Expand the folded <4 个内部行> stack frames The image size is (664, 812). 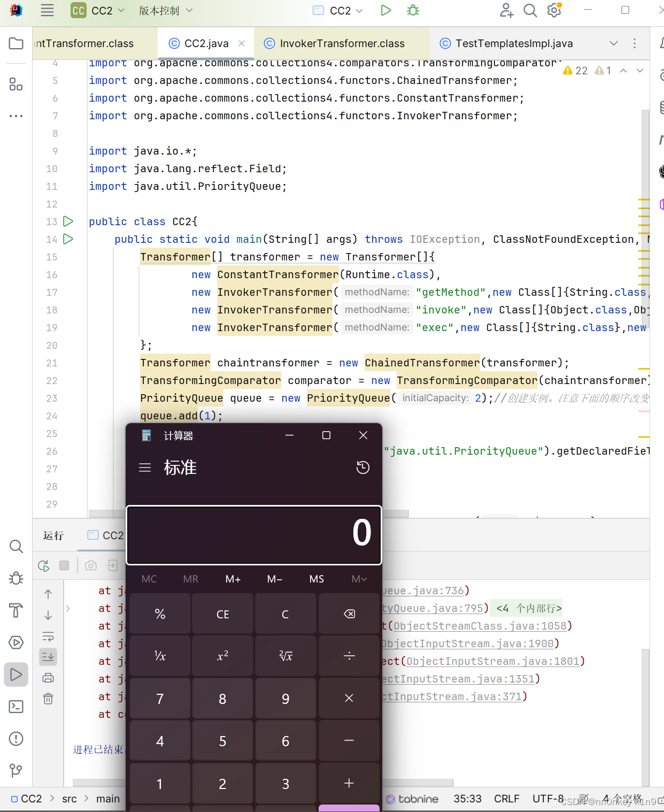tap(527, 608)
